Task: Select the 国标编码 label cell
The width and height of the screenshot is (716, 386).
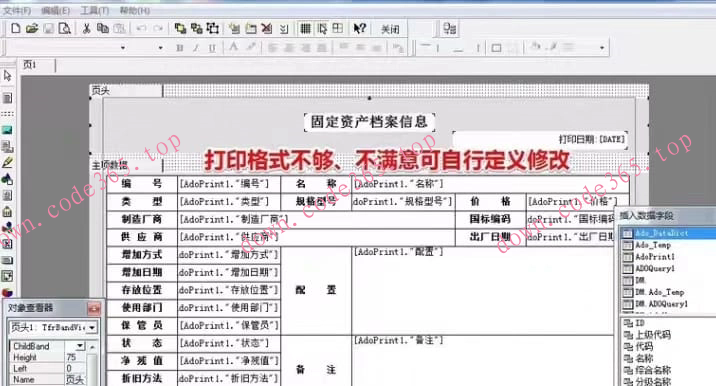Action: (x=490, y=219)
